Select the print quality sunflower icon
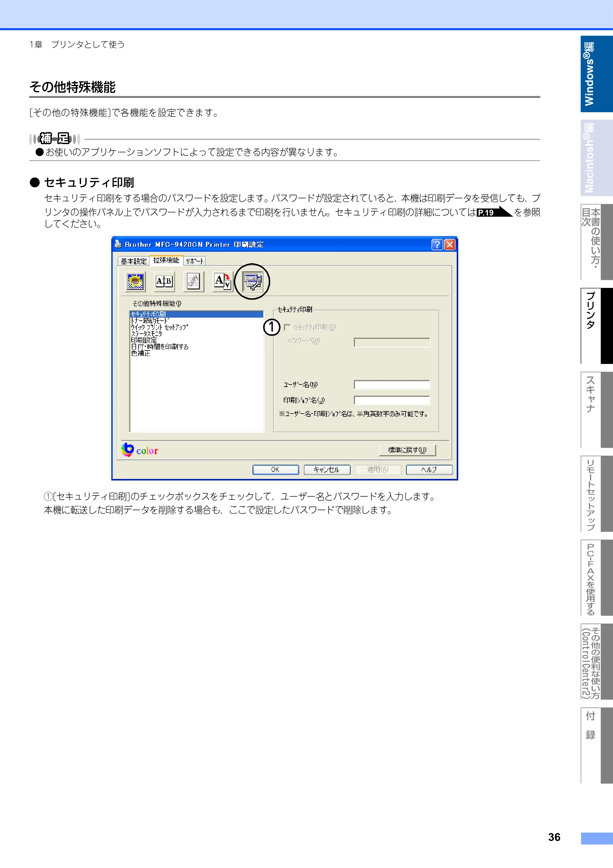The height and width of the screenshot is (868, 613). pos(135,281)
